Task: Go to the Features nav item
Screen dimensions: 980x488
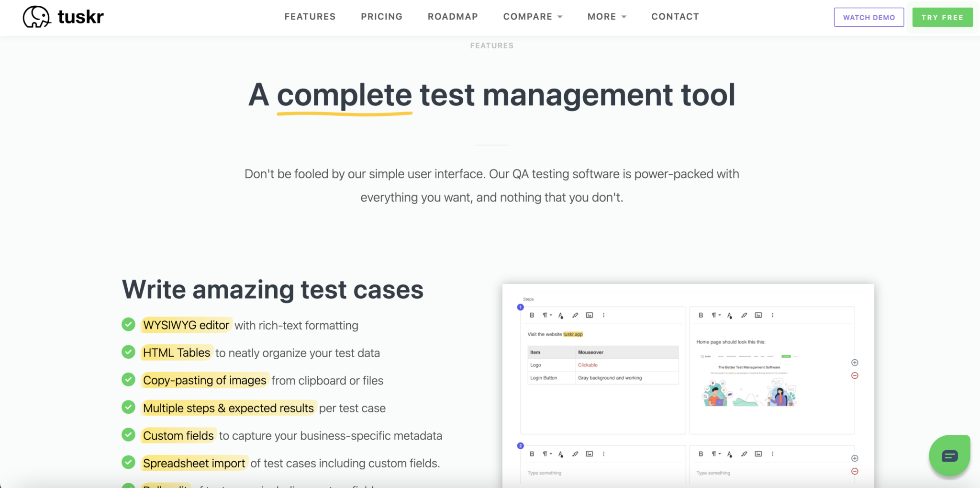Action: tap(310, 17)
